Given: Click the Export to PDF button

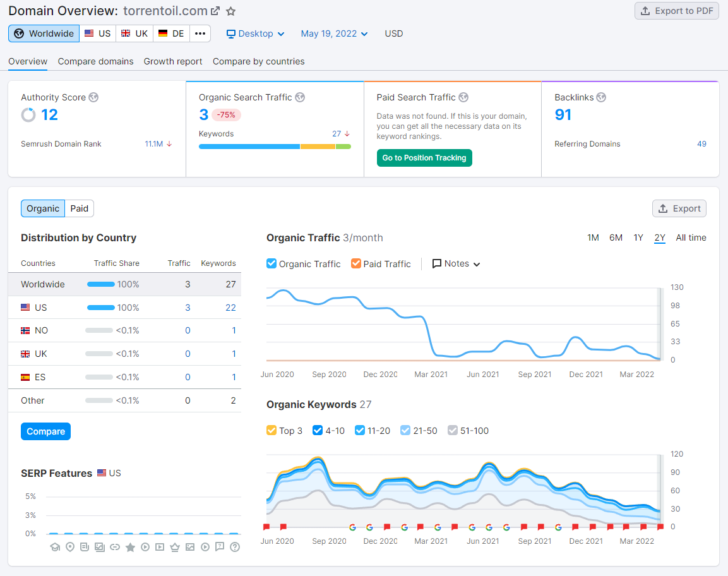Looking at the screenshot, I should (676, 11).
